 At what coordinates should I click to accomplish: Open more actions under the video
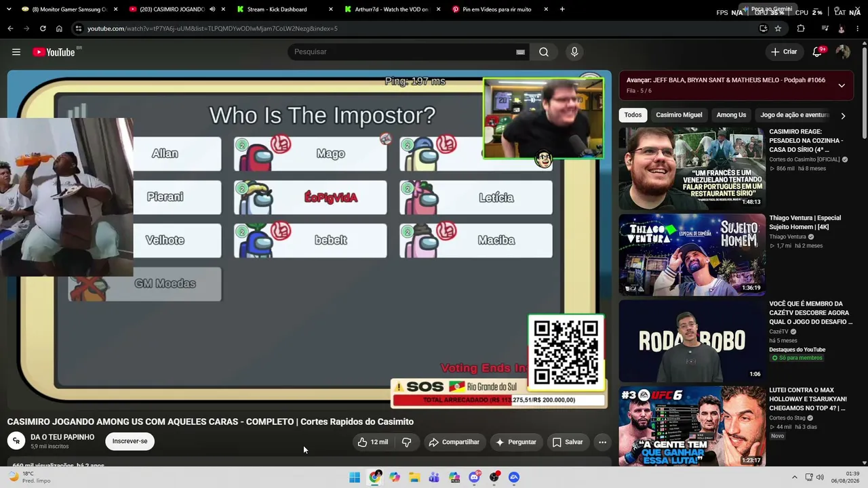point(602,442)
